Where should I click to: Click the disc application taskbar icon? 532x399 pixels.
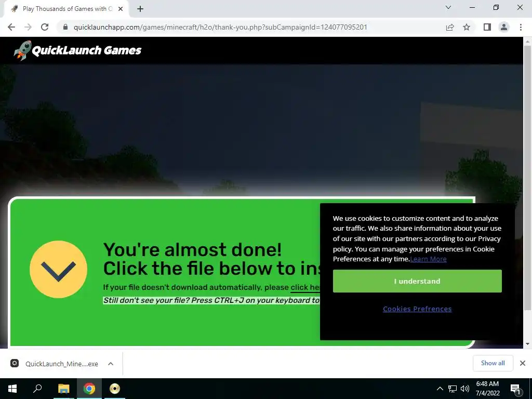coord(115,389)
